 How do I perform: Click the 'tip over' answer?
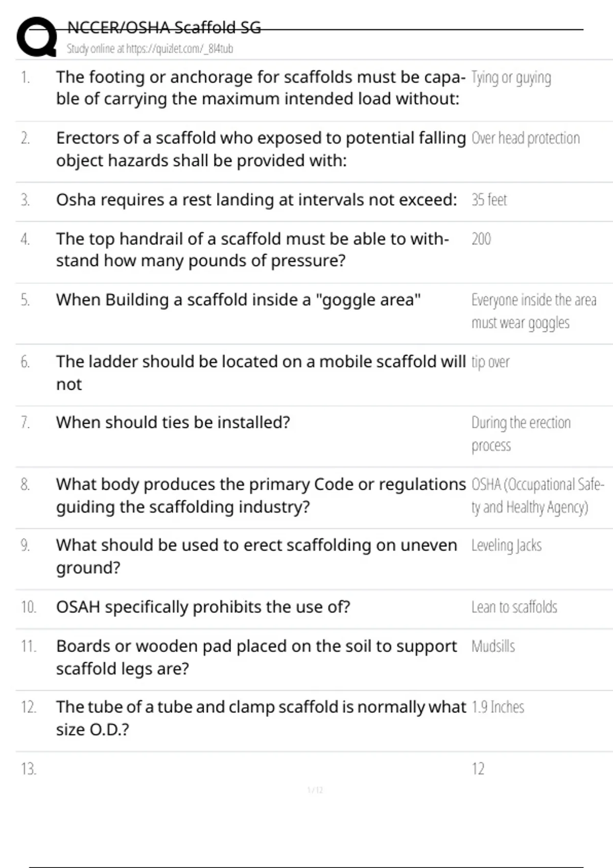pos(490,362)
